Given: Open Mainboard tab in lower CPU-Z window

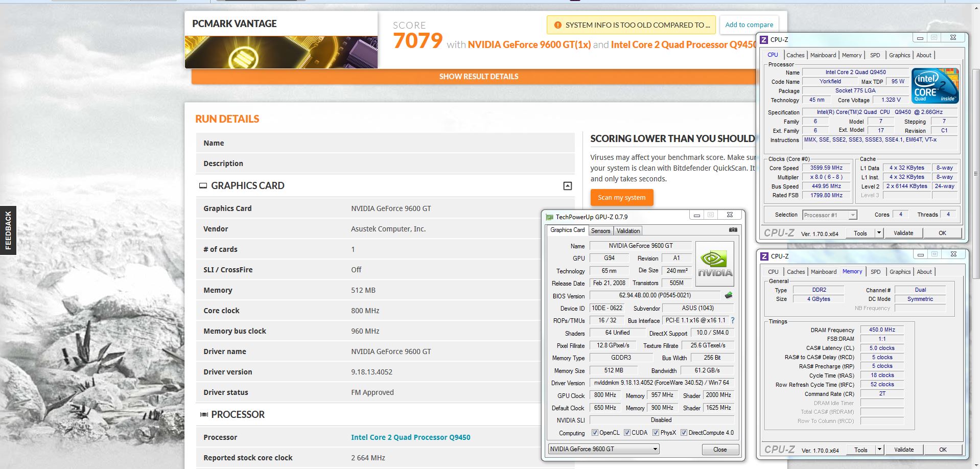Looking at the screenshot, I should pyautogui.click(x=824, y=272).
